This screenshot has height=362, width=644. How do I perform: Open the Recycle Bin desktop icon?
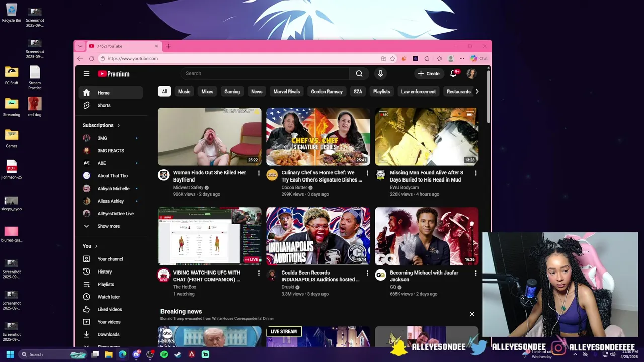pos(11,13)
